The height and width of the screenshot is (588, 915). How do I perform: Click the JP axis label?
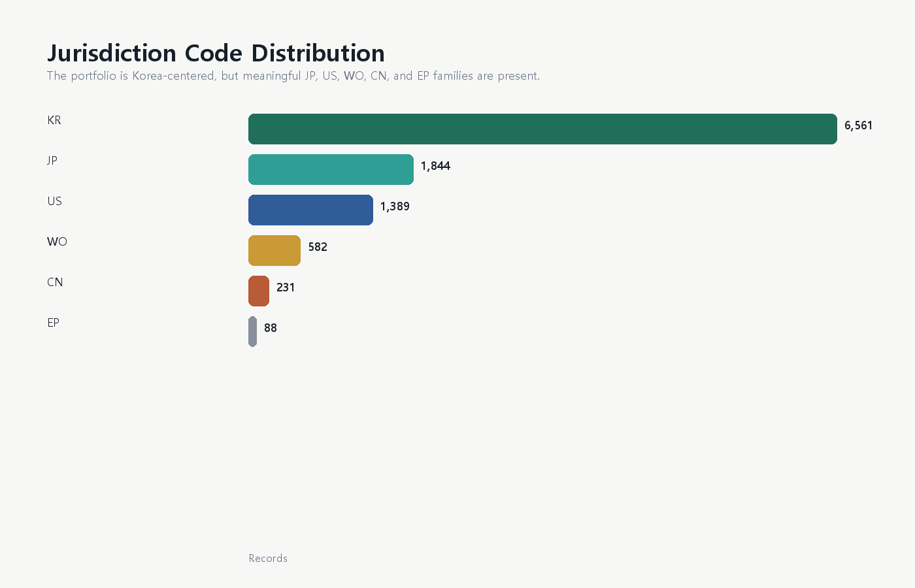(x=52, y=161)
